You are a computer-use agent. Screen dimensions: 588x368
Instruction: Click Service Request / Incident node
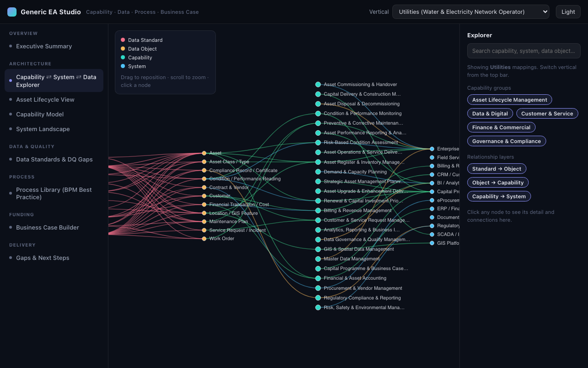pos(204,230)
